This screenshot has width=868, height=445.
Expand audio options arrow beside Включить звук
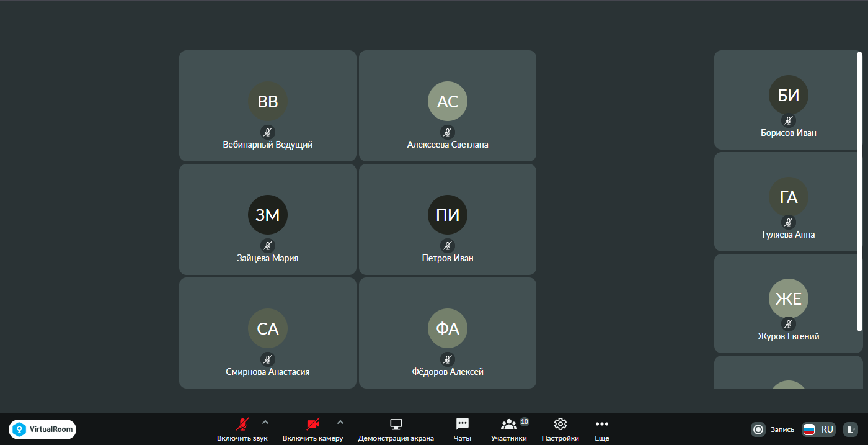[x=265, y=423]
